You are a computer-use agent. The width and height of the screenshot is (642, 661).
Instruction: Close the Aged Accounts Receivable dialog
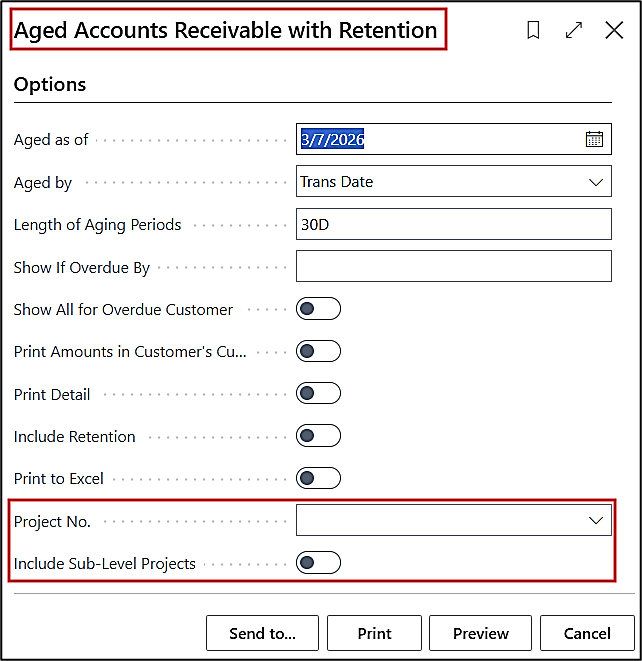(614, 31)
